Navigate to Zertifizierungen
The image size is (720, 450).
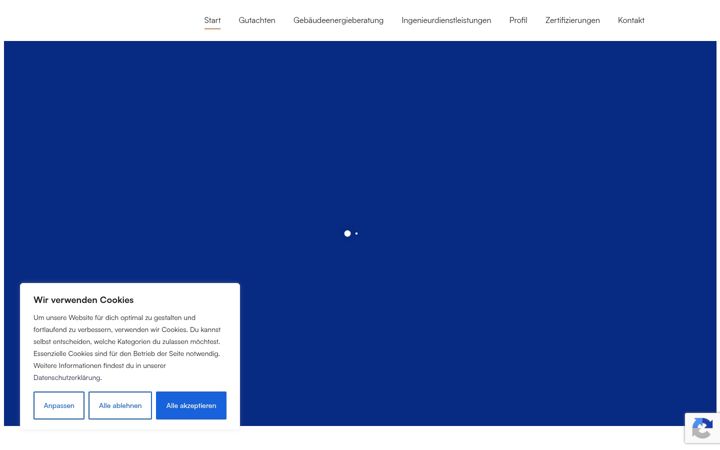pos(573,20)
